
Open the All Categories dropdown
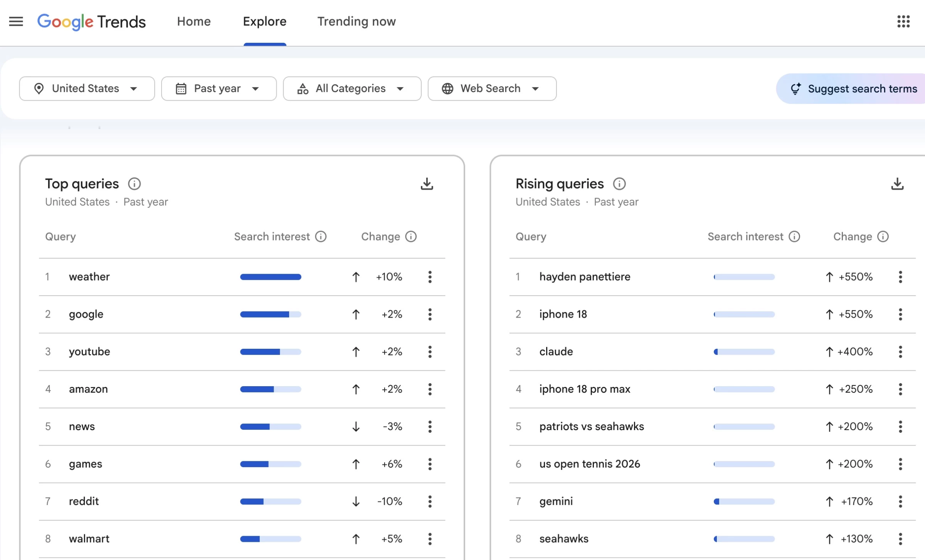pyautogui.click(x=352, y=89)
